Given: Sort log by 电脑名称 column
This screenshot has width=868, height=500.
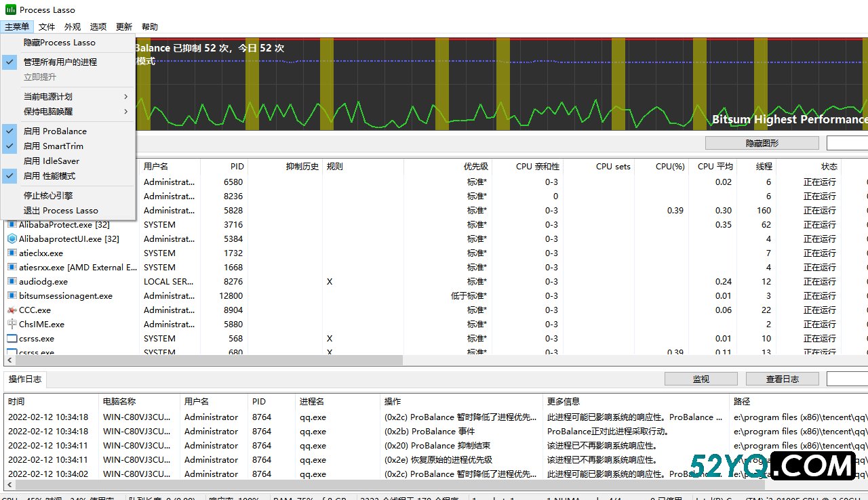Looking at the screenshot, I should (x=139, y=401).
